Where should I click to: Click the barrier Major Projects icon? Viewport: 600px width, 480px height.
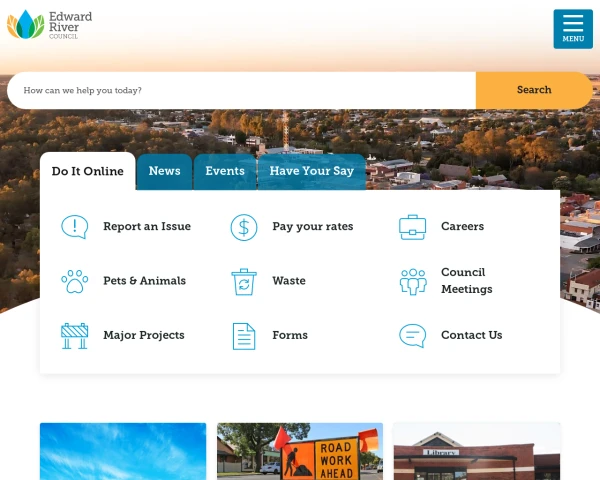pyautogui.click(x=75, y=336)
